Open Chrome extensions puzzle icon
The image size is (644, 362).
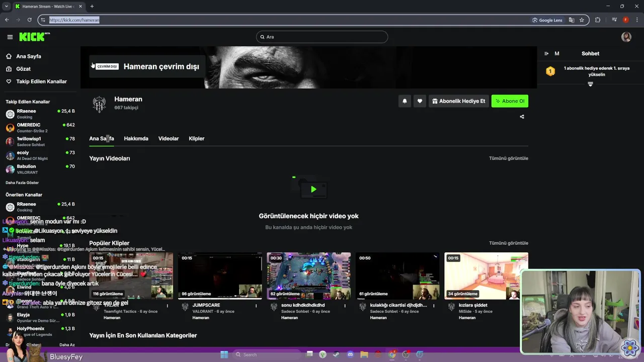point(598,20)
